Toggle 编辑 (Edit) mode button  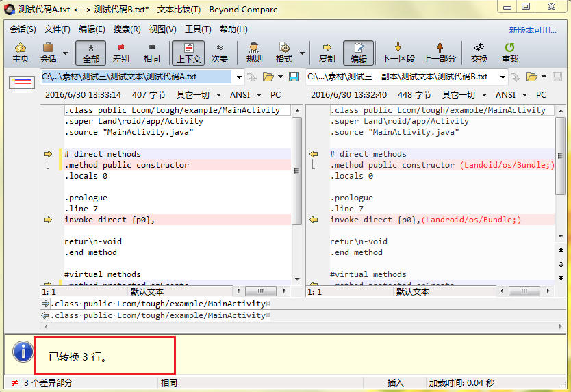point(358,52)
